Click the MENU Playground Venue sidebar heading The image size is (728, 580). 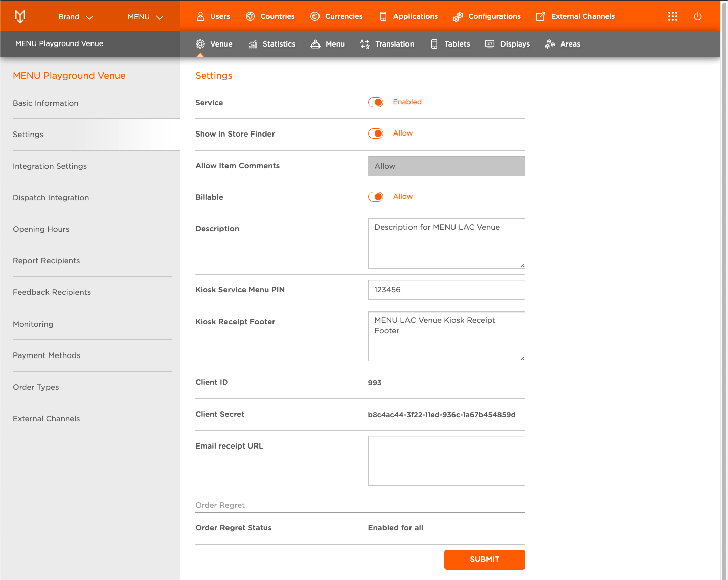click(69, 76)
